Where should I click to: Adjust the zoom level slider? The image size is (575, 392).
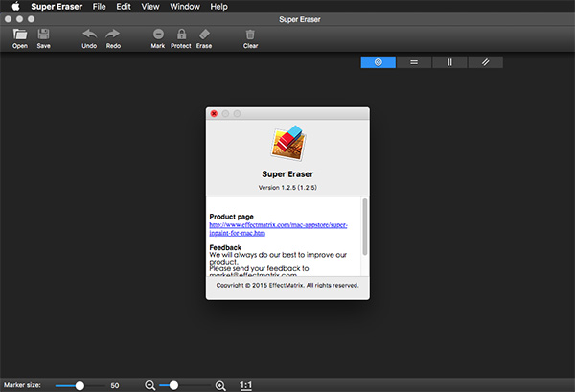coord(173,385)
